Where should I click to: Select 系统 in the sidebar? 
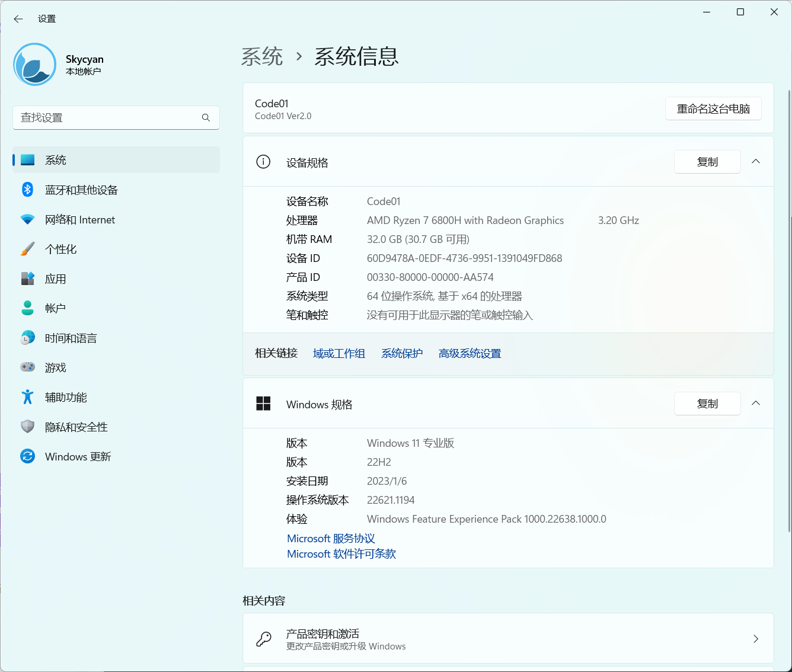point(116,160)
